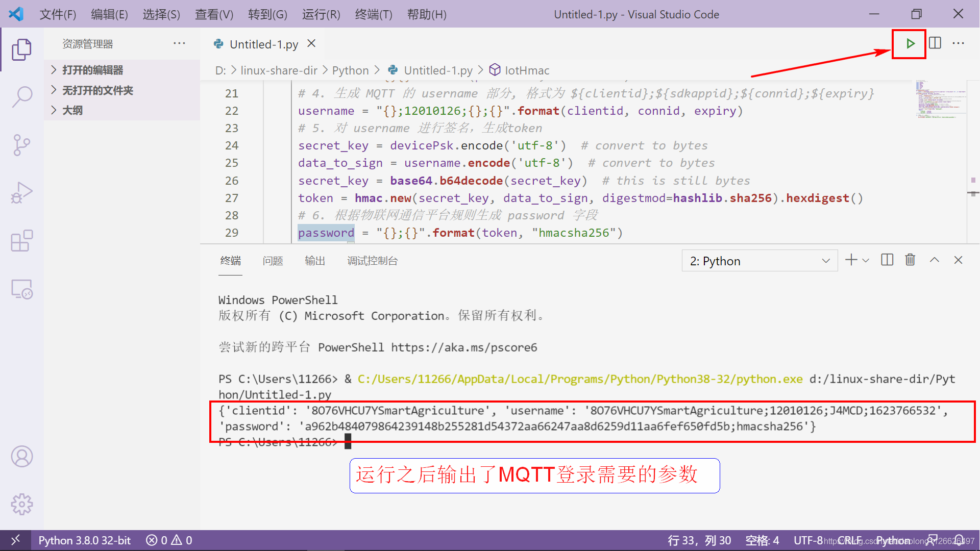This screenshot has height=551, width=980.
Task: Open Remote Explorer view
Action: click(x=21, y=289)
